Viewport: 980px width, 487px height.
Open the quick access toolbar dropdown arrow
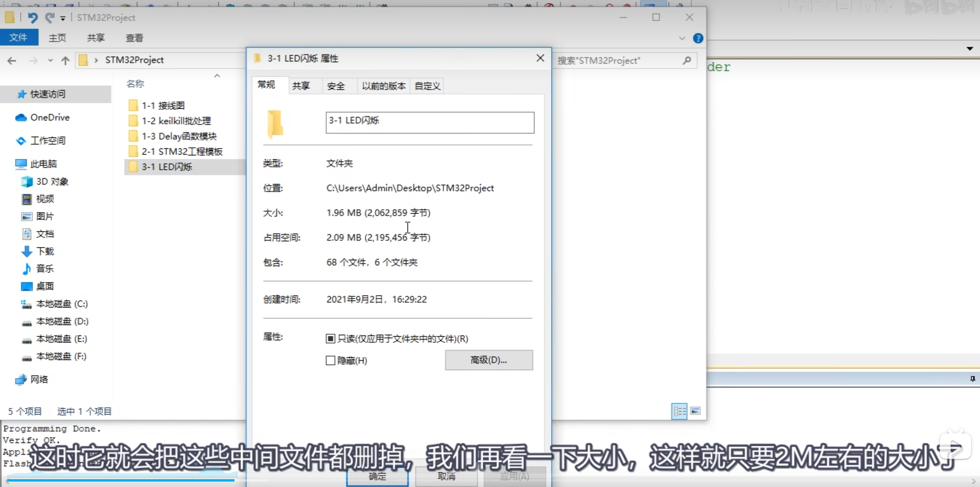tap(63, 18)
